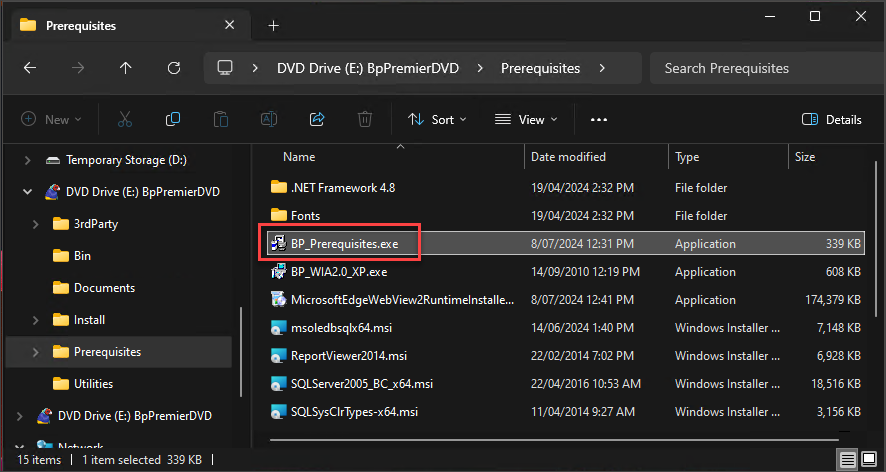
Task: Click the 14/09/2010 12:19 PM date cell
Action: 585,272
